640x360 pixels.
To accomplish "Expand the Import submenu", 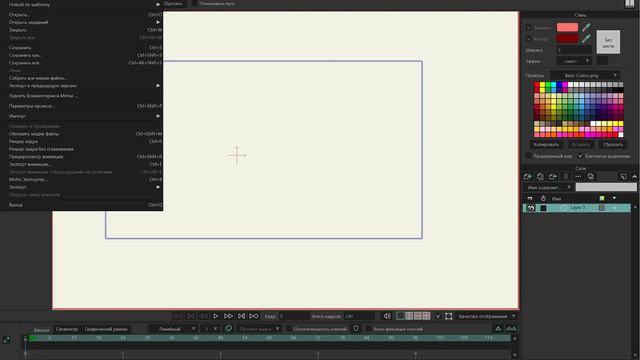I will pos(84,116).
